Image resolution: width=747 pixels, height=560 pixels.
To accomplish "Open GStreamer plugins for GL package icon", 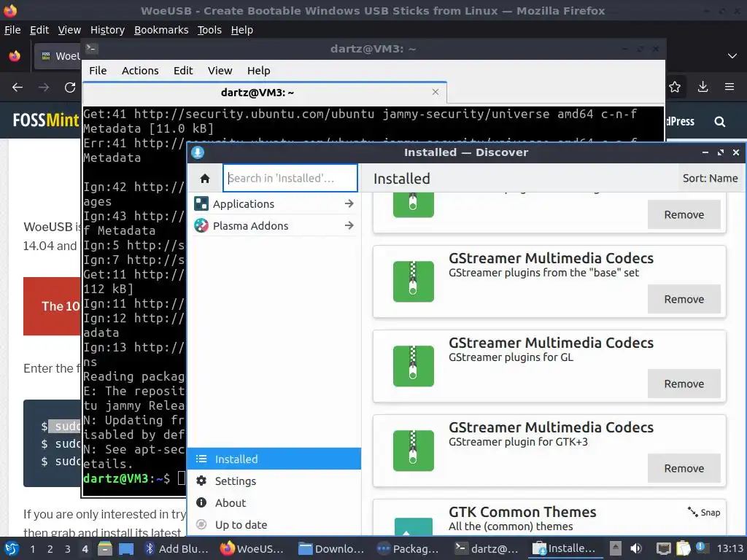I will 413,366.
